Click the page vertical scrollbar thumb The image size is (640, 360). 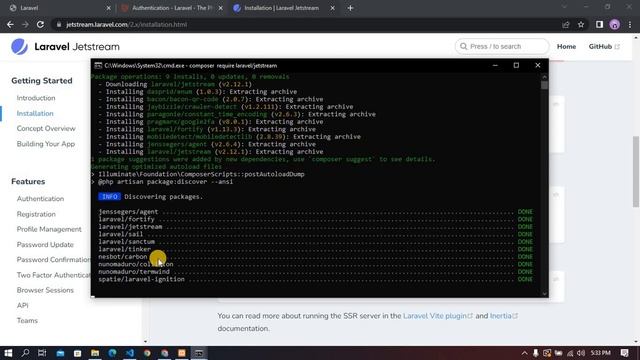(x=636, y=171)
